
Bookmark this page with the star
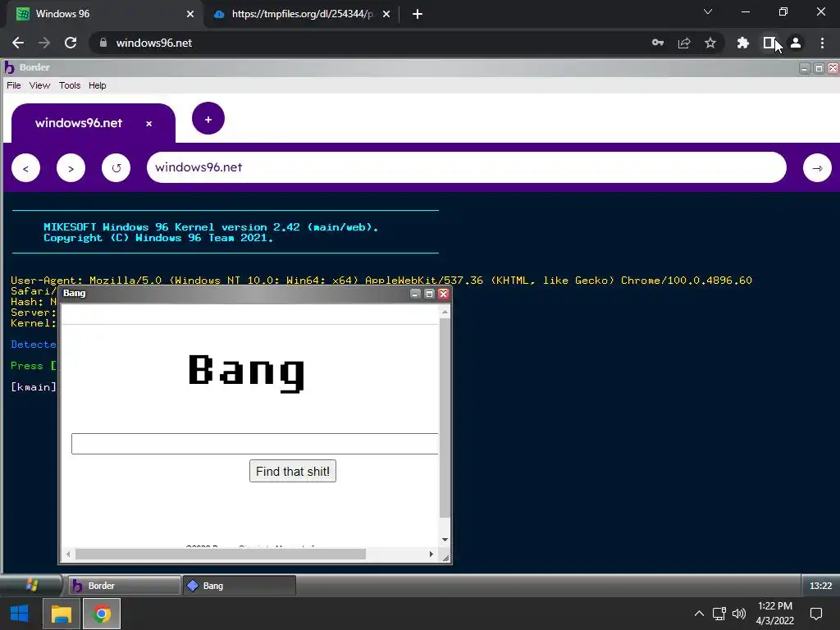pos(710,43)
